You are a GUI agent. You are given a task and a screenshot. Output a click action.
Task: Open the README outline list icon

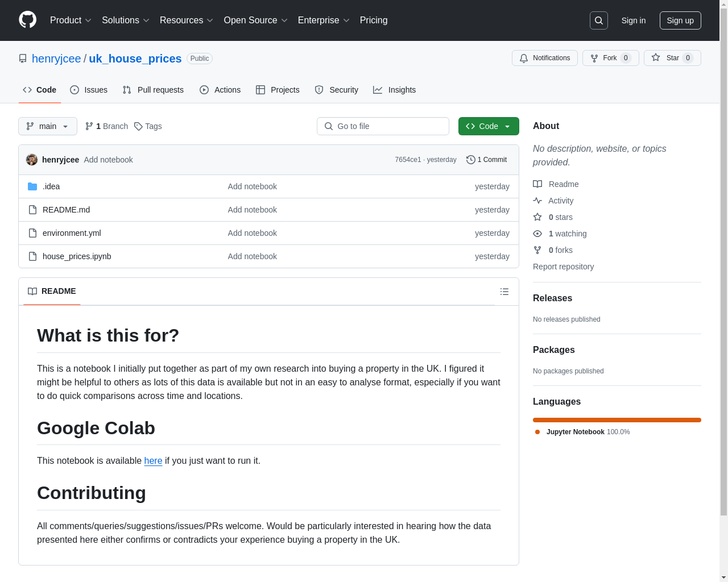[504, 292]
